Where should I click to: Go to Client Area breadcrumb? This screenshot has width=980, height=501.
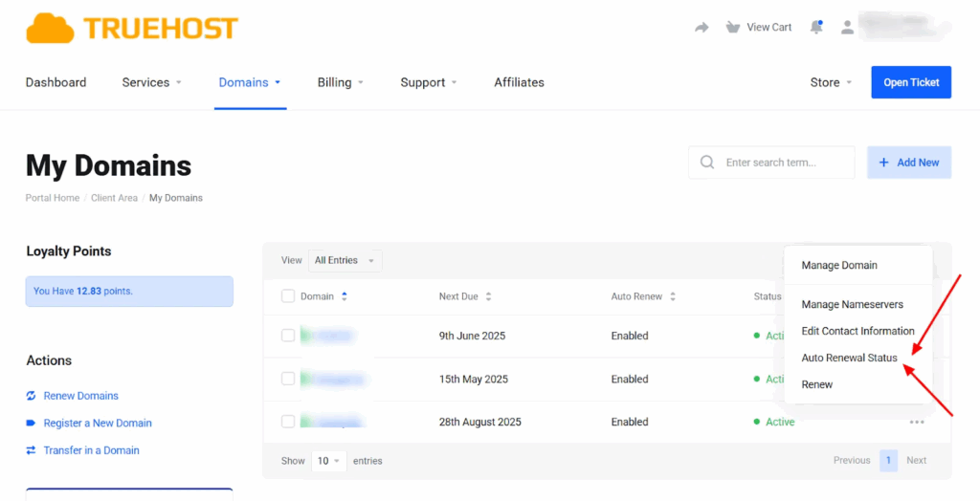pyautogui.click(x=115, y=198)
